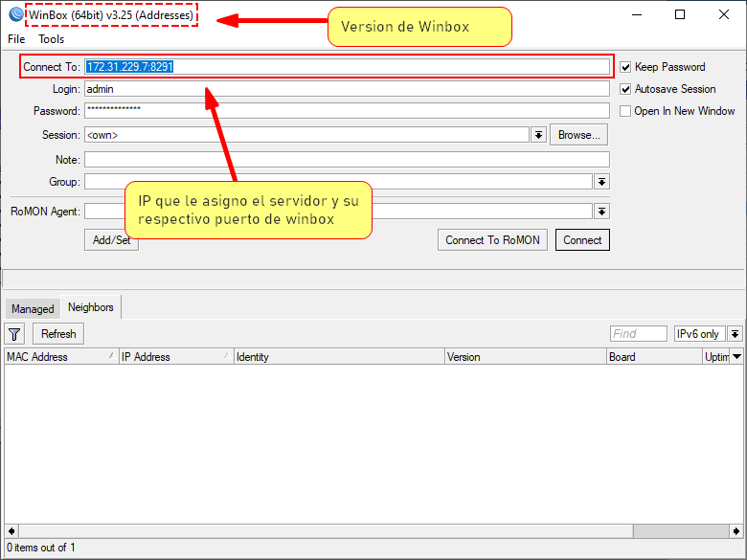Close the WinBox window
The height and width of the screenshot is (560, 747).
click(724, 14)
